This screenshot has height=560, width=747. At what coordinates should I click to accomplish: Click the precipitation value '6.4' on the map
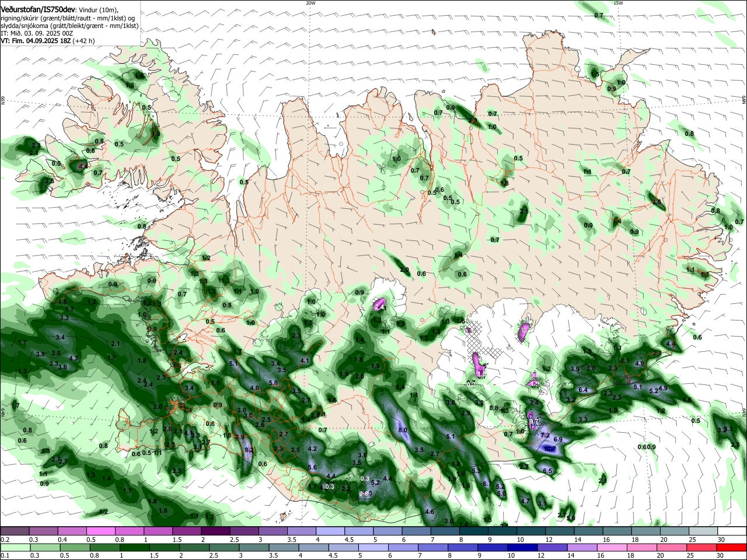pos(582,390)
